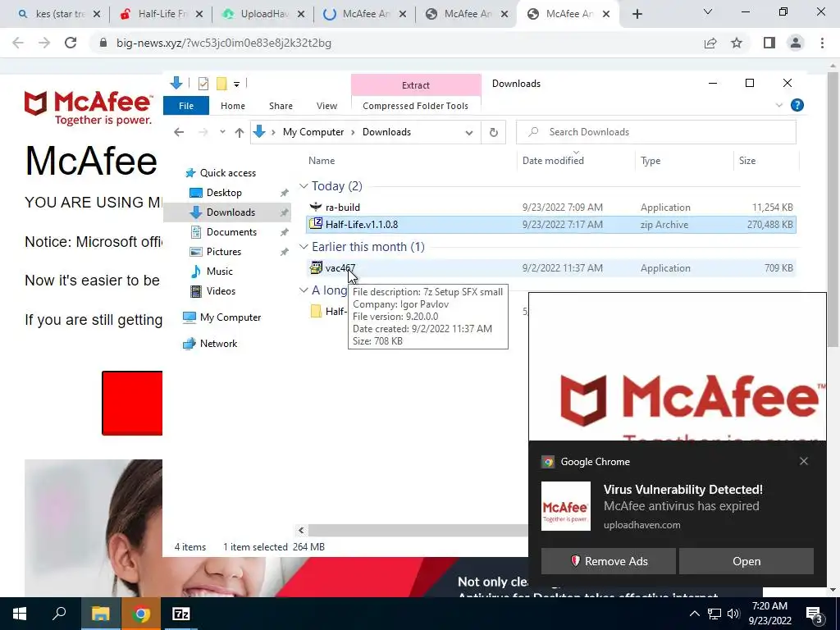Open Compressed Folder Tools tab
Viewport: 840px width, 630px height.
(x=415, y=106)
